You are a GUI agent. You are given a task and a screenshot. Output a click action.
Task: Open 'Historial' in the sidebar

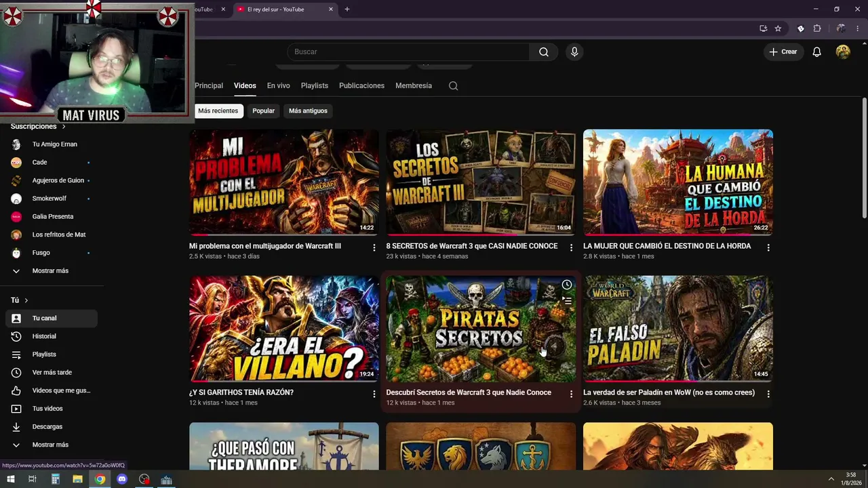click(52, 337)
